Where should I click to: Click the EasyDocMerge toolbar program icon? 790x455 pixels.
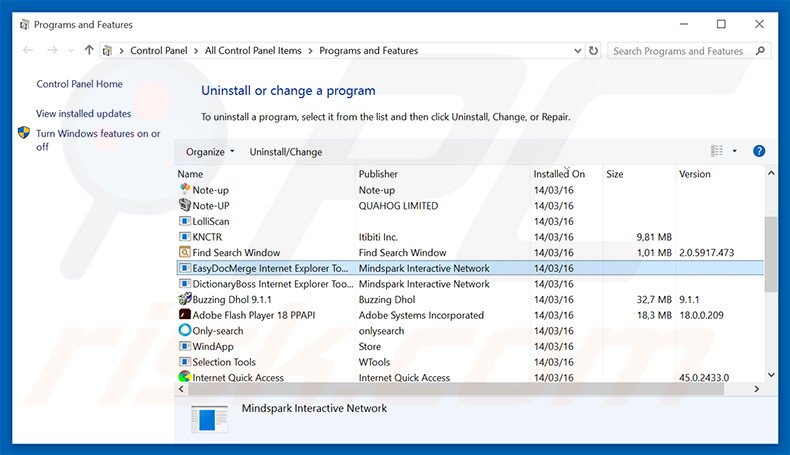[185, 268]
